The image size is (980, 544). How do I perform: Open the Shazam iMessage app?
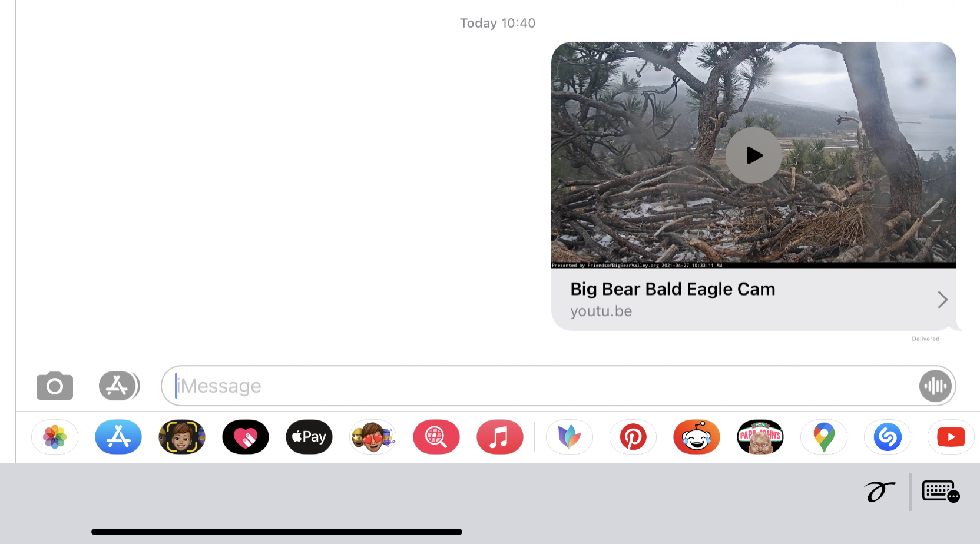coord(888,437)
